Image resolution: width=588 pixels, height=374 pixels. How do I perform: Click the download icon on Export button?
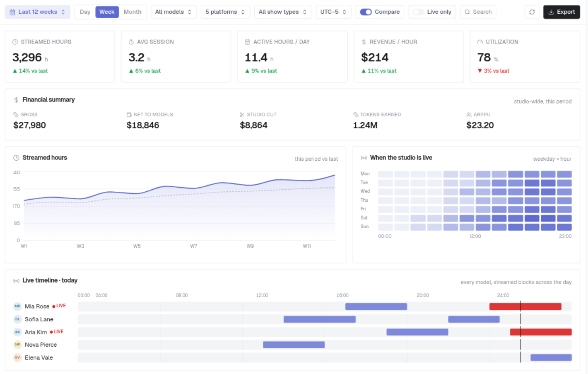551,12
